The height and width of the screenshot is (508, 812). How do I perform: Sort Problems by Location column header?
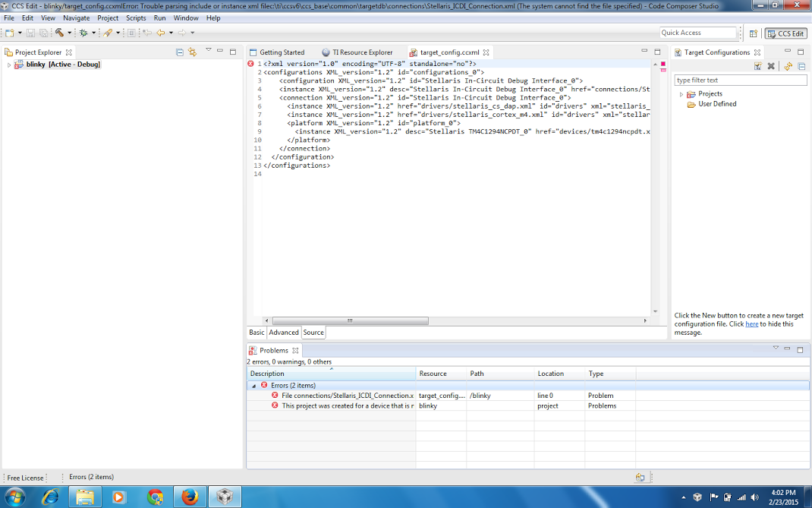point(560,374)
